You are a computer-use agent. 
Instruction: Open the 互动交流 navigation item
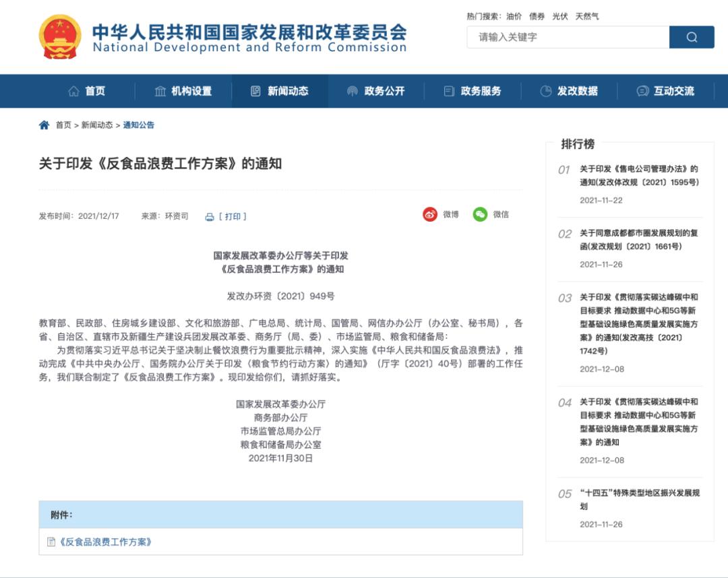coord(665,91)
